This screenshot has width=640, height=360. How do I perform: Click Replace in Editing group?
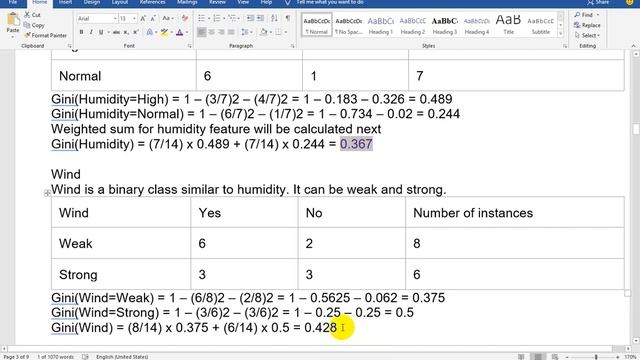point(587,25)
